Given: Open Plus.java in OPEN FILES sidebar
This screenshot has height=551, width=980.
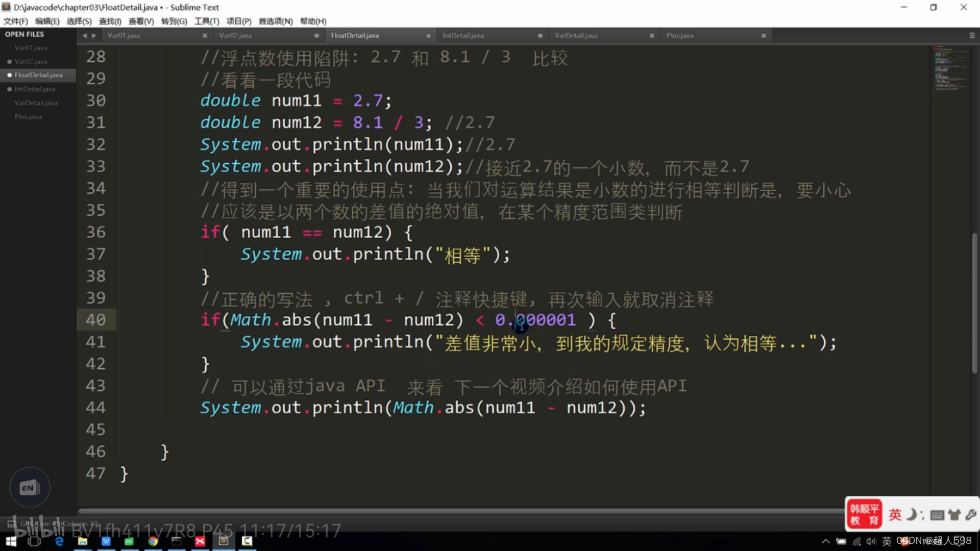Looking at the screenshot, I should 28,116.
